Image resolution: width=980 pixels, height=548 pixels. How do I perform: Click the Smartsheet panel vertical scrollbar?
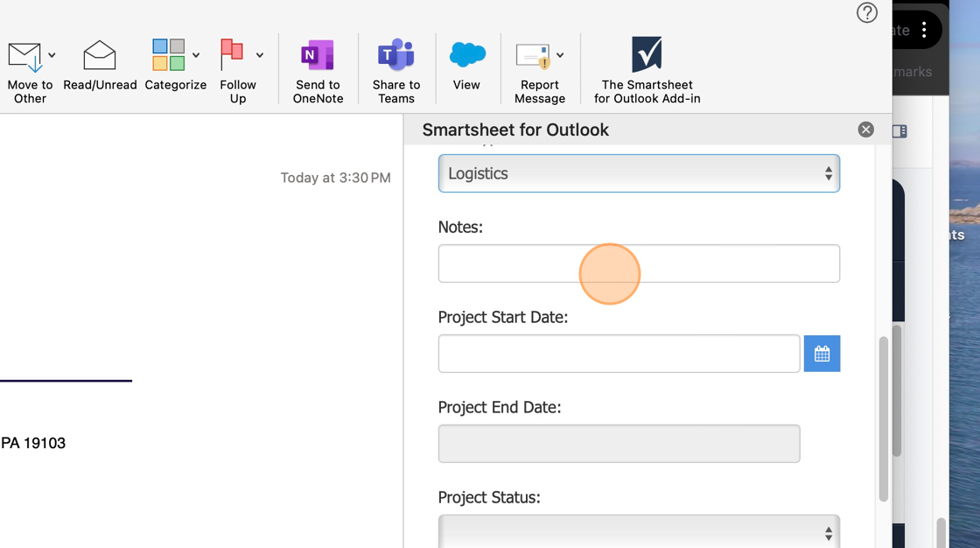point(883,419)
